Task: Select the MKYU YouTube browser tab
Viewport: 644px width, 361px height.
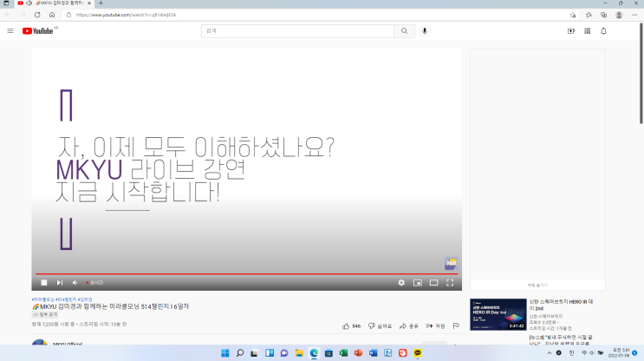Action: point(55,3)
